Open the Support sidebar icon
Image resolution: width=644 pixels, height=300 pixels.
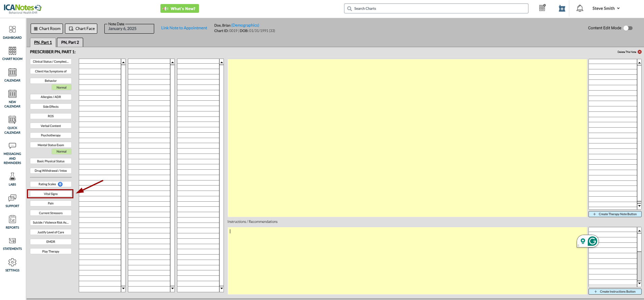point(12,198)
